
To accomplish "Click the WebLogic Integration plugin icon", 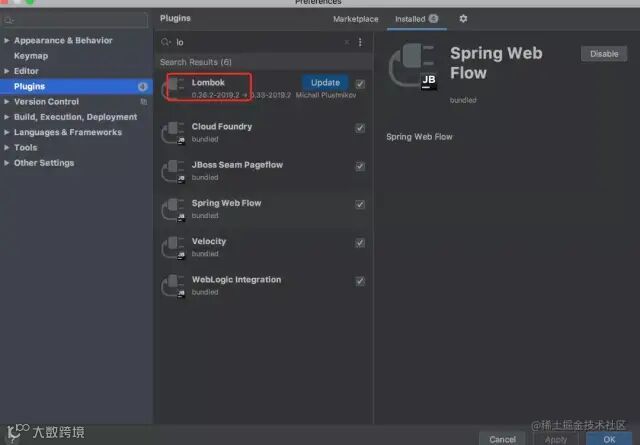I will click(173, 285).
